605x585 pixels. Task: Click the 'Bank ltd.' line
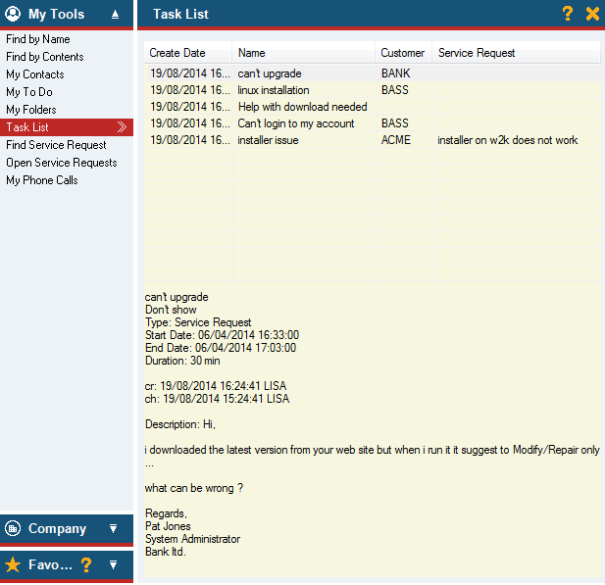tap(165, 551)
